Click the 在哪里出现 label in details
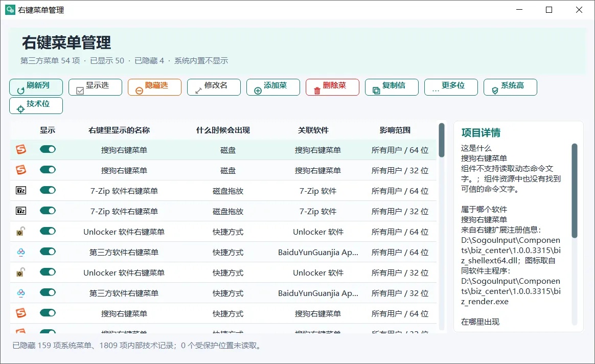 pos(480,322)
